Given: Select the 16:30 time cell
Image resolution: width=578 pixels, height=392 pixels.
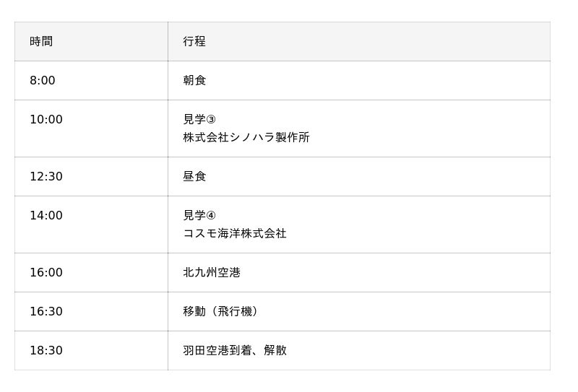Looking at the screenshot, I should point(46,312).
